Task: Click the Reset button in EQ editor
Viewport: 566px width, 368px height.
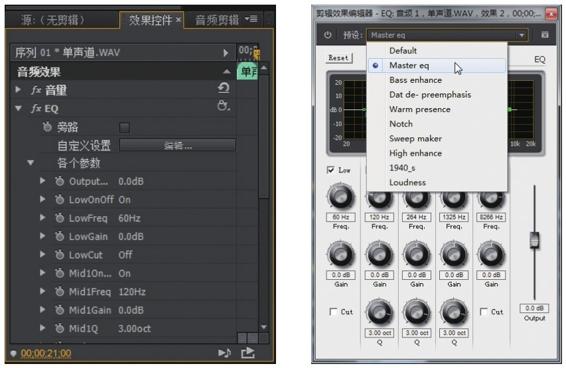Action: [x=339, y=58]
